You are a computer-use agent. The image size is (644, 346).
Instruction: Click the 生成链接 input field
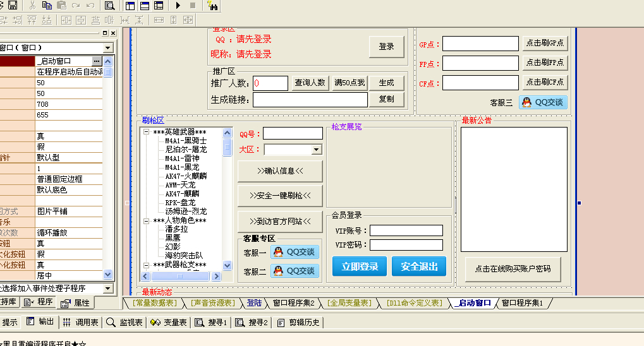click(310, 100)
